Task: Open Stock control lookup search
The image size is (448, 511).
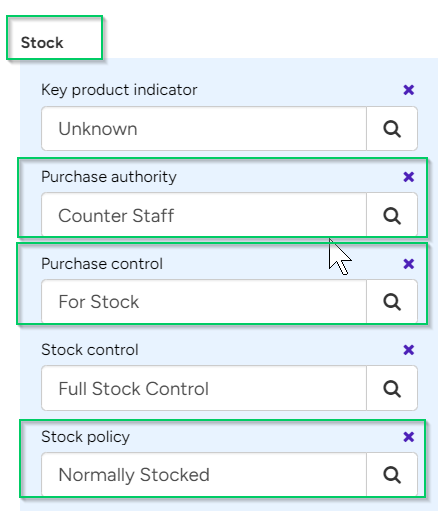Action: coord(392,388)
